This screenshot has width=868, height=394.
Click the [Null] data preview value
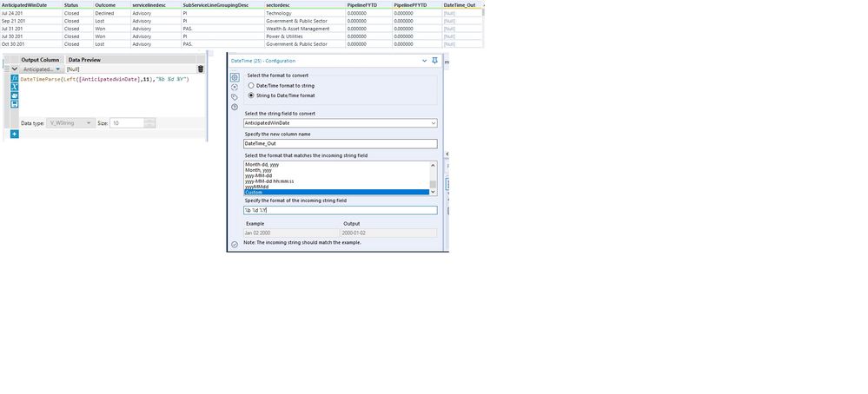73,69
